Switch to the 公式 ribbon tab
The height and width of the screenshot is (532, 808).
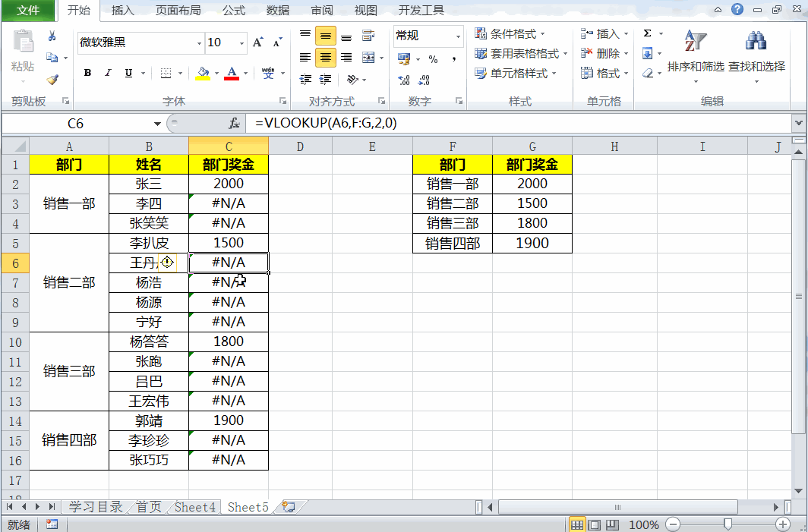click(x=234, y=10)
